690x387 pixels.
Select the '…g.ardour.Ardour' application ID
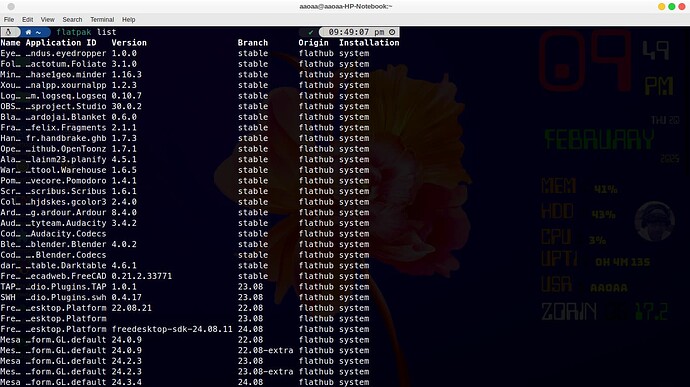(66, 212)
